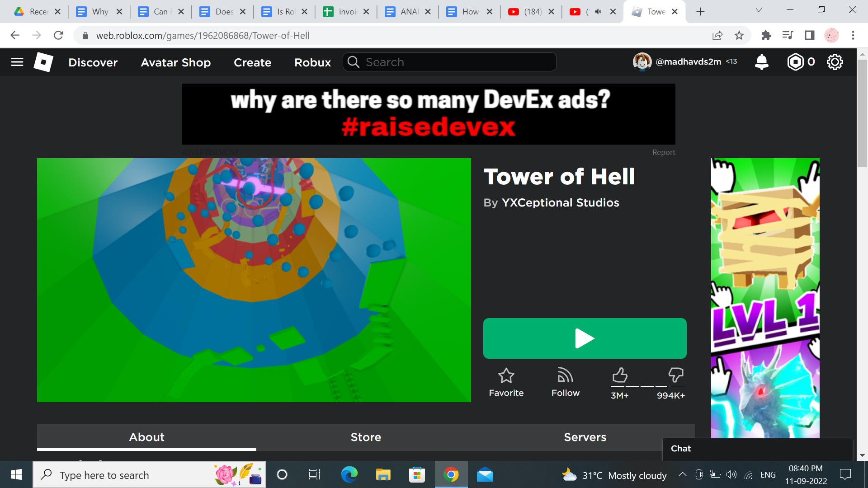Toggle Chrome side panel
This screenshot has width=868, height=488.
pyautogui.click(x=810, y=35)
